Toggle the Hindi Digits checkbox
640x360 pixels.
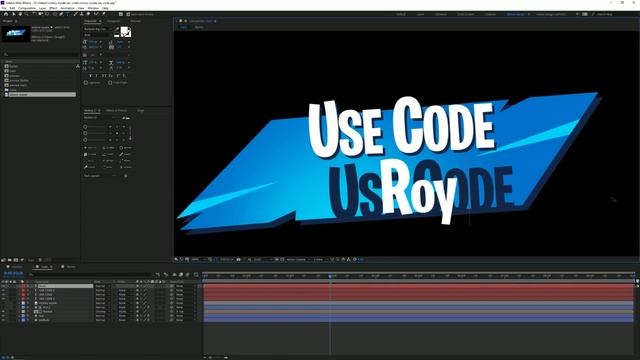pos(110,82)
